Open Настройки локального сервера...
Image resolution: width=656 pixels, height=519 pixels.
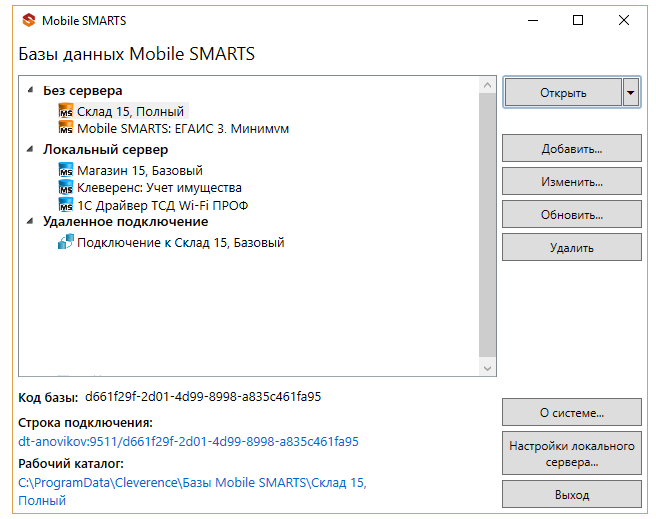(571, 453)
